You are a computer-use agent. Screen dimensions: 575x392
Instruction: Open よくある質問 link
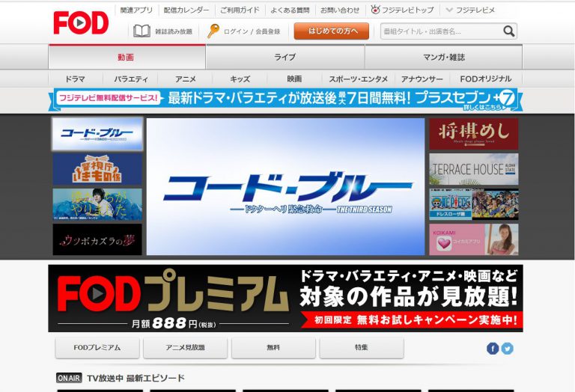click(290, 10)
